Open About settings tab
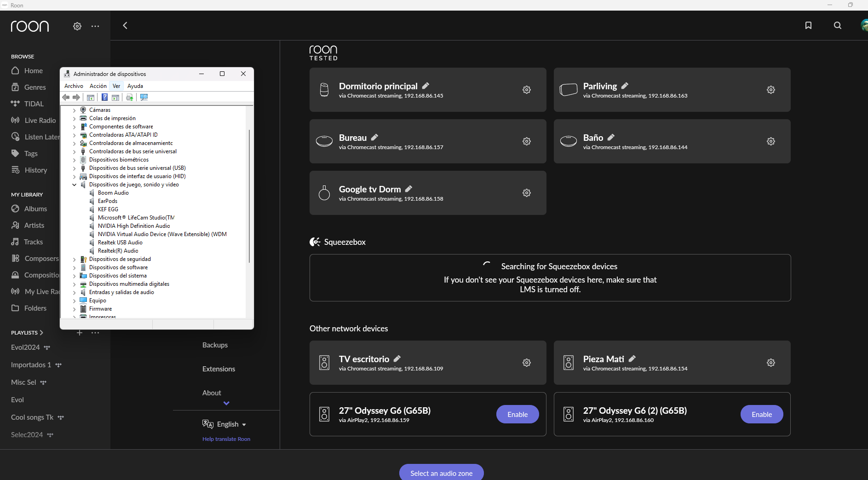 coord(212,393)
